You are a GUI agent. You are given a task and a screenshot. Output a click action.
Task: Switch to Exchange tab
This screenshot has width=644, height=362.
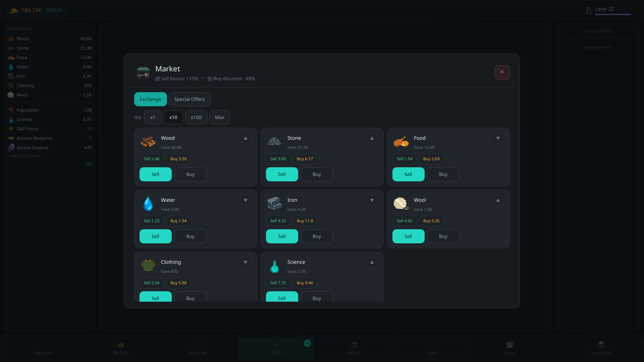(x=151, y=99)
